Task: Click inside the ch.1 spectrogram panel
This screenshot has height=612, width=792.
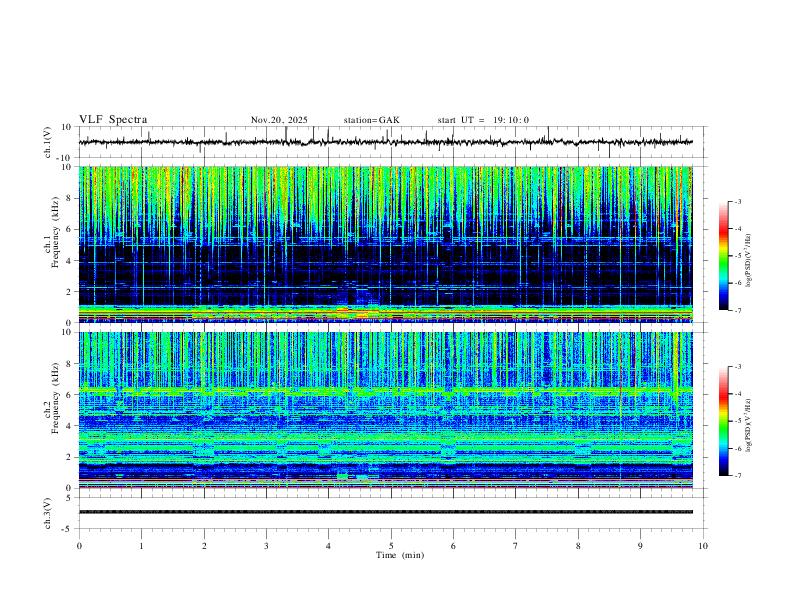Action: (385, 244)
